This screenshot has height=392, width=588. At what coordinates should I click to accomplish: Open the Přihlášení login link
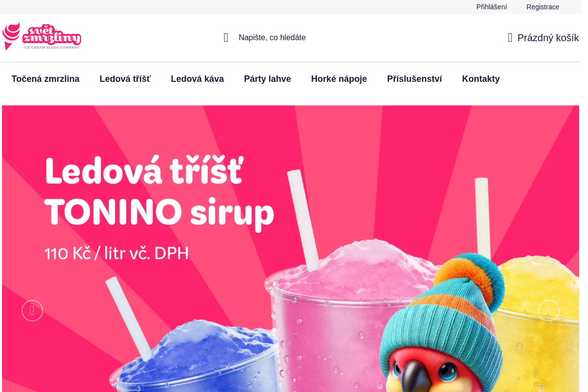[x=491, y=7]
